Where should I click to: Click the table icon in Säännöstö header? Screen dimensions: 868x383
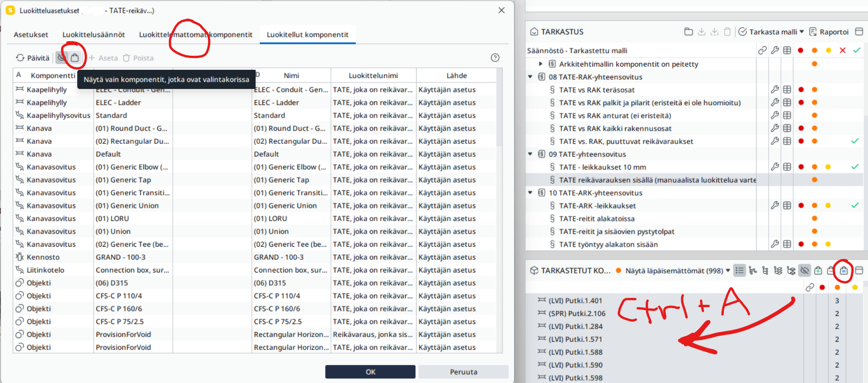(787, 51)
